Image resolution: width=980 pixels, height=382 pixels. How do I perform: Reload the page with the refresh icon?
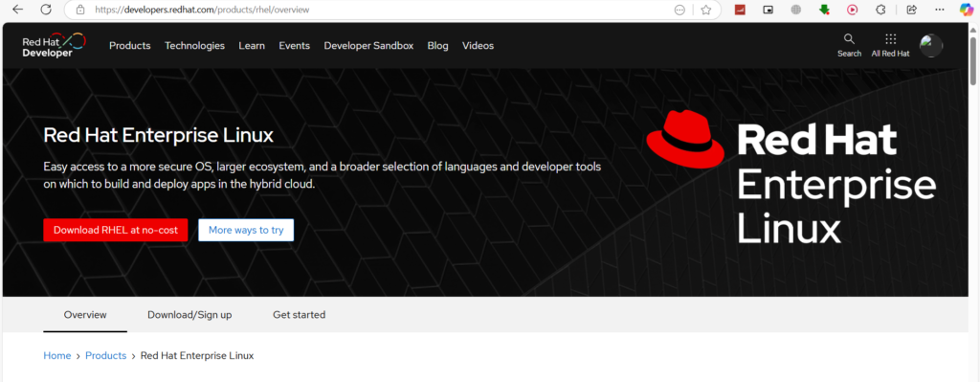click(x=46, y=10)
